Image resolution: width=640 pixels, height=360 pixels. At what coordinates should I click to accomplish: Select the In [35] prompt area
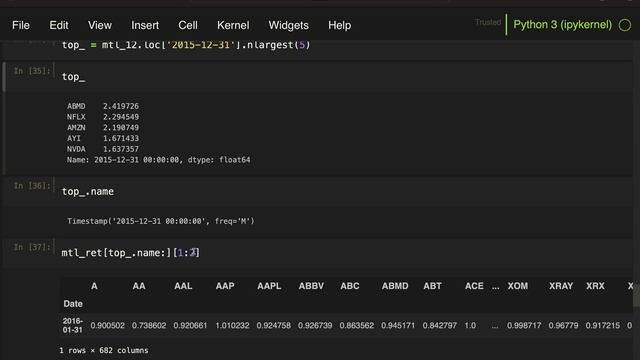(x=32, y=71)
